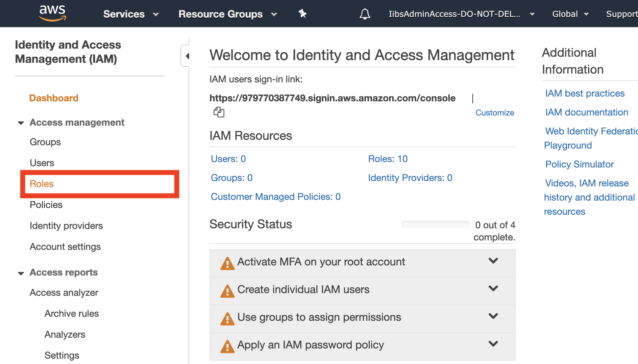Screen dimensions: 638x364
Task: Click the AWS logo home icon
Action: pyautogui.click(x=52, y=14)
